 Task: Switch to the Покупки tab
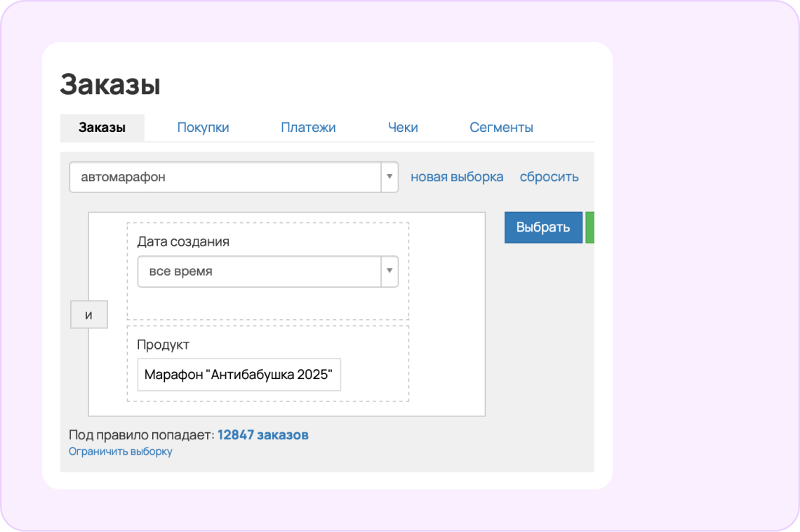204,127
